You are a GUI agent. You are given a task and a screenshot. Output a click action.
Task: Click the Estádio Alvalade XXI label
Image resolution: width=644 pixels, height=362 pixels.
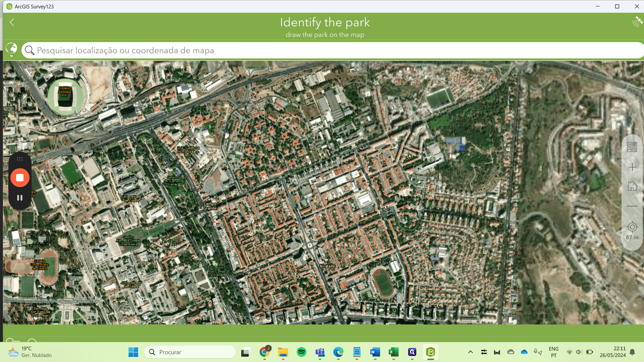[65, 92]
